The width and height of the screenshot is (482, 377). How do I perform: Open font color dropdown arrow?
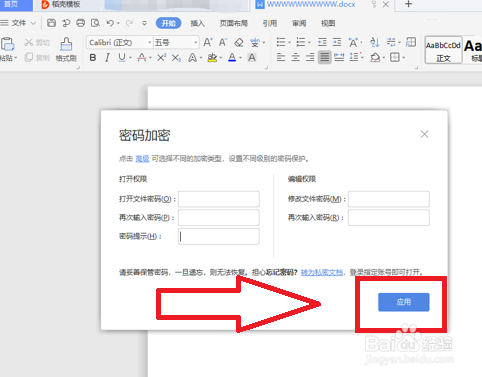coord(240,58)
